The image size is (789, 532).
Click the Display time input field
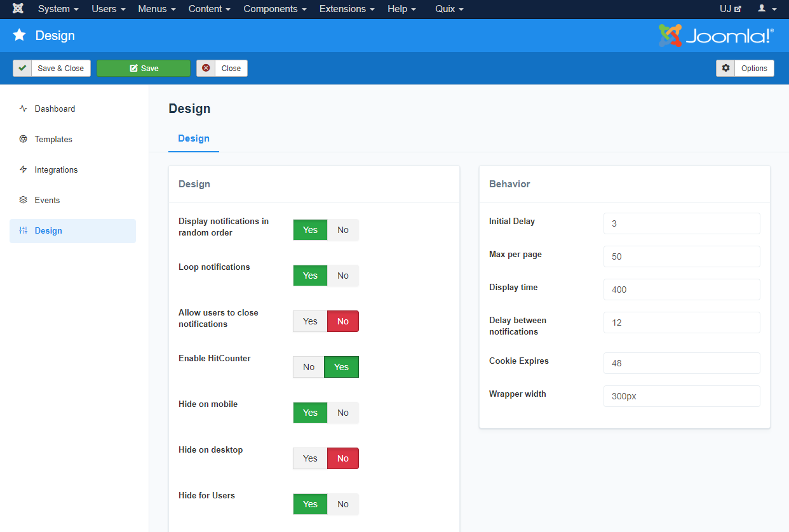(x=681, y=289)
